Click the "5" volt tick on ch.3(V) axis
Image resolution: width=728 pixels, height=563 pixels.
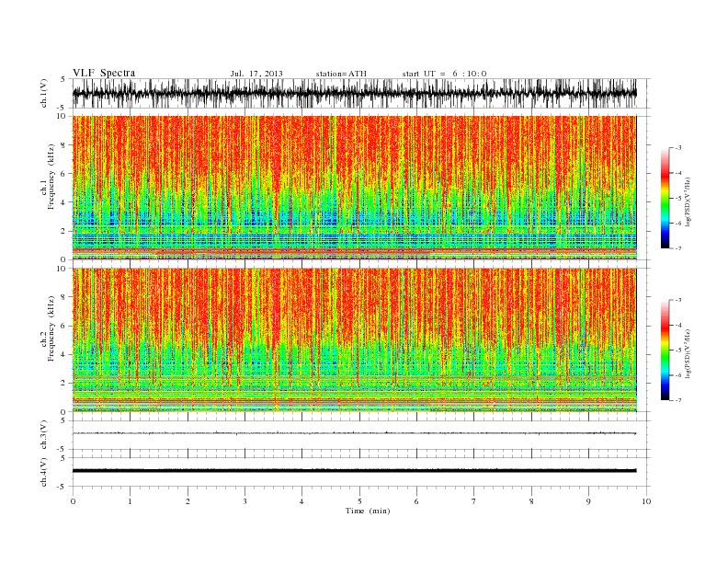pos(63,420)
